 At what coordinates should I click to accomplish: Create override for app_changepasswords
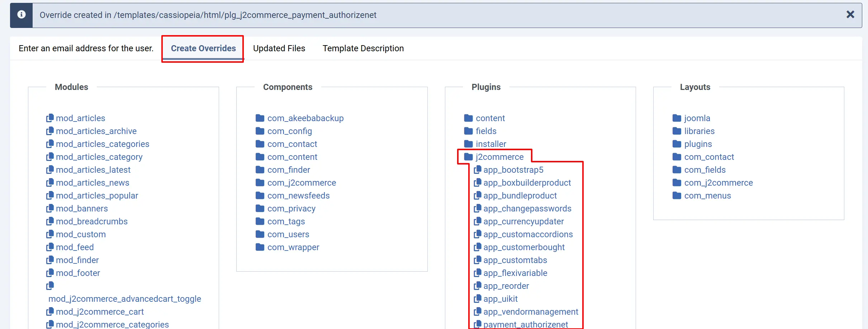coord(523,208)
